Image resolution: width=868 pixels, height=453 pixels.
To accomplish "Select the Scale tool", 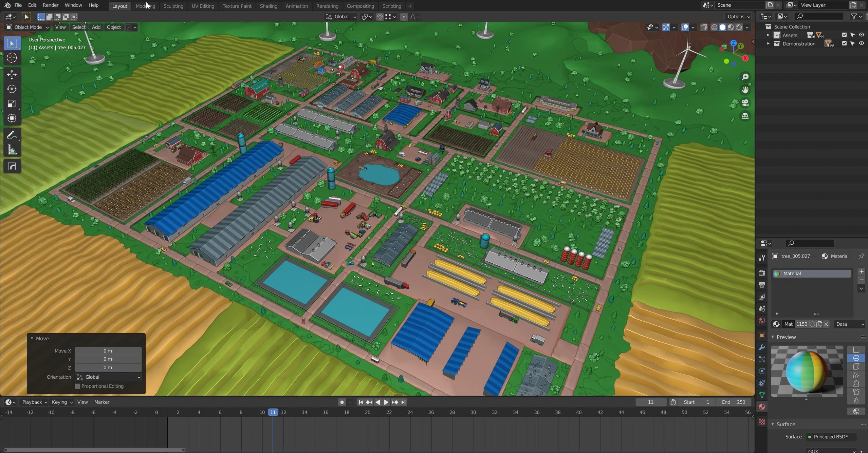I will tap(12, 103).
